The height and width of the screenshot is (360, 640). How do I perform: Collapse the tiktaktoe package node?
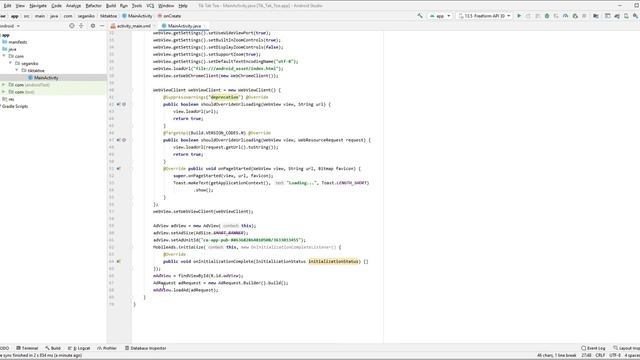point(17,70)
